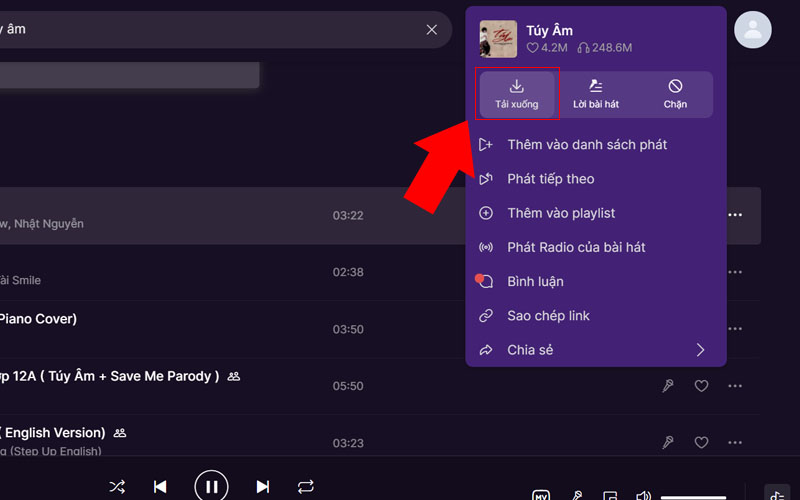Screen dimensions: 800x500
Task: Open more options for the English Version song
Action: tap(735, 442)
